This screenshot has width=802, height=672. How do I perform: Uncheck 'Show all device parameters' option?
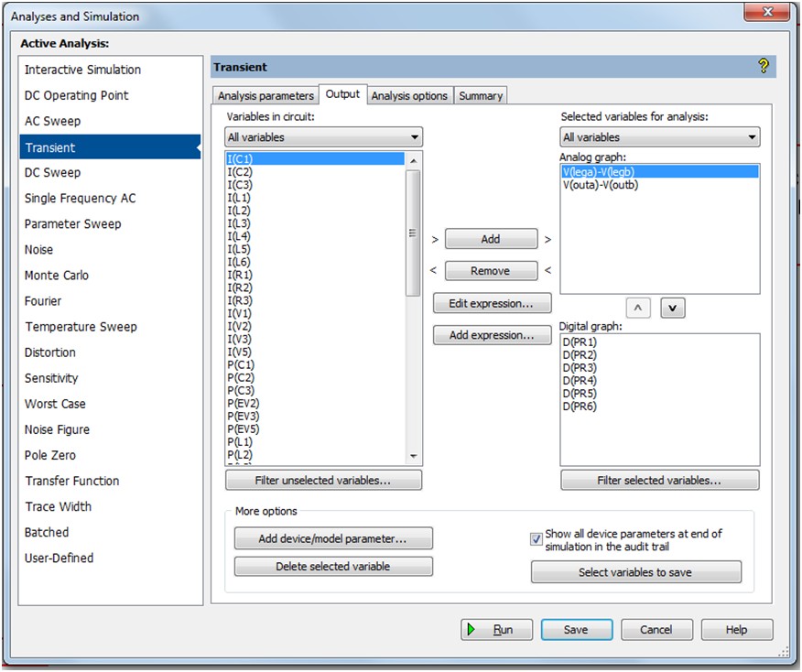(x=535, y=539)
